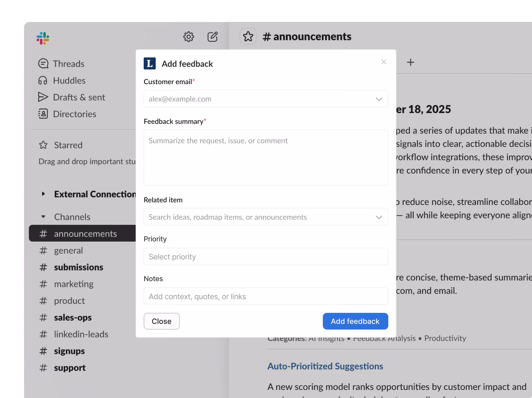This screenshot has height=398, width=532.
Task: Click hash icon beside support channel
Action: tap(43, 368)
